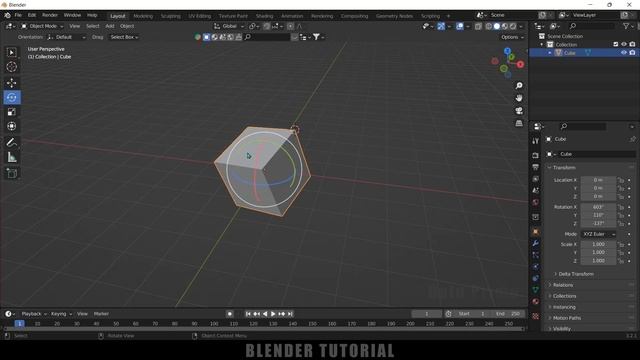Open the Material properties tab
The height and width of the screenshot is (360, 640).
coord(536,302)
